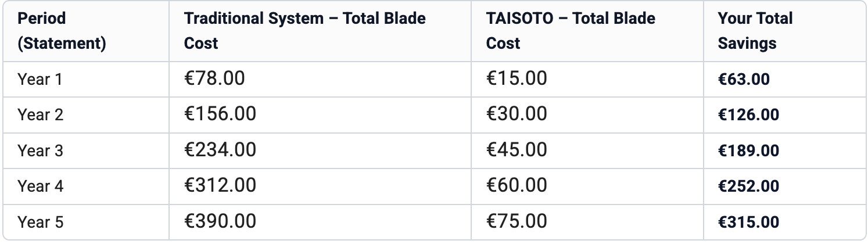Select the "Year 4" period cell
The width and height of the screenshot is (868, 244).
point(40,186)
